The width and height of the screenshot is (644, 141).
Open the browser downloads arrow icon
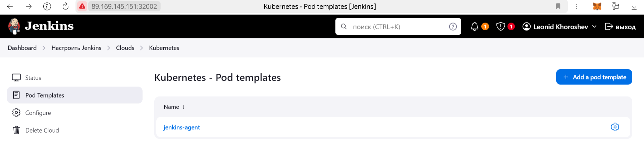click(634, 6)
